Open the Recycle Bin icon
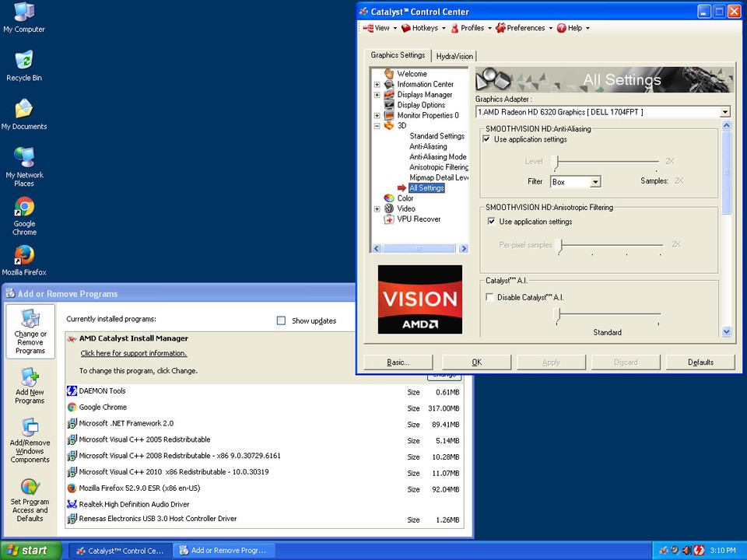The height and width of the screenshot is (560, 747). click(x=24, y=61)
